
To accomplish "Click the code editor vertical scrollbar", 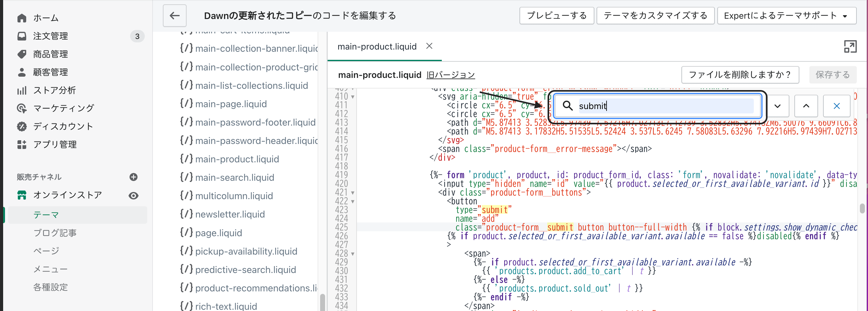I will [x=862, y=208].
